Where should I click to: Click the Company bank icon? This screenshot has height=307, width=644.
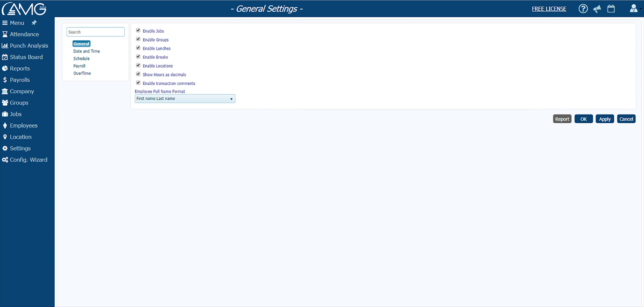point(5,91)
